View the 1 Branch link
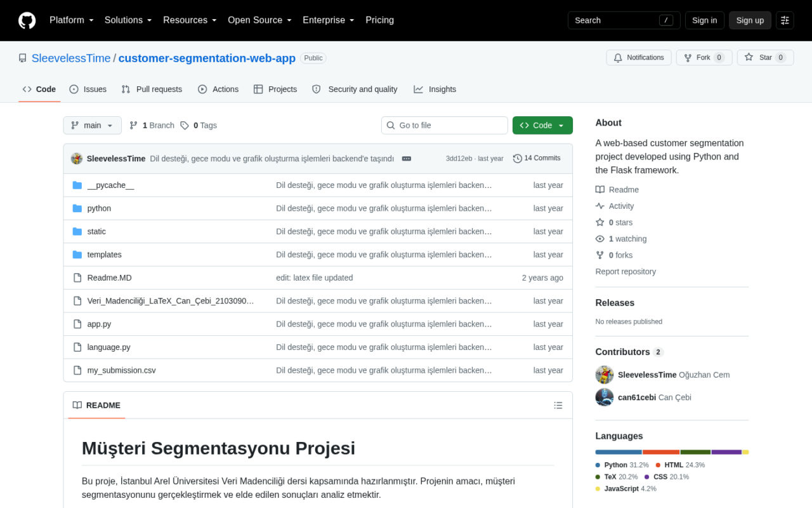The height and width of the screenshot is (508, 812). pyautogui.click(x=152, y=126)
